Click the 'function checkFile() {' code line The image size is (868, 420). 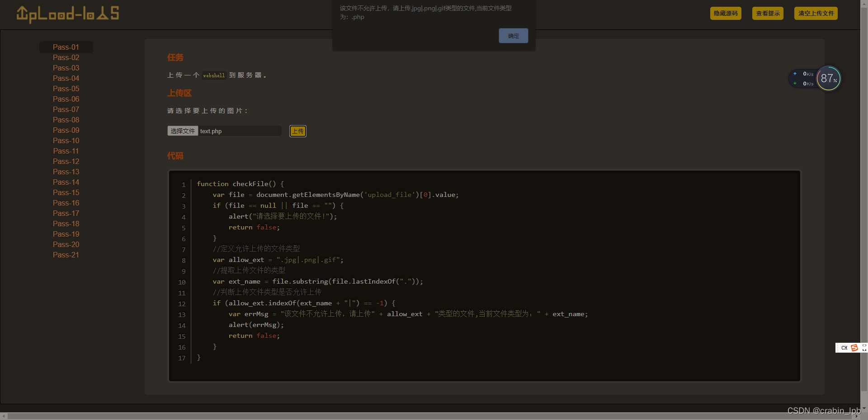click(x=241, y=184)
